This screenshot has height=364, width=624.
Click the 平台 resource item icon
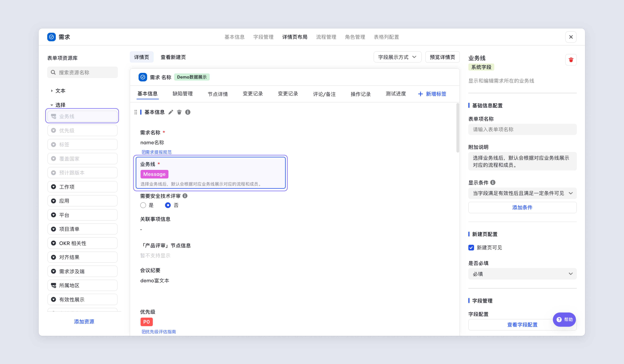[53, 215]
